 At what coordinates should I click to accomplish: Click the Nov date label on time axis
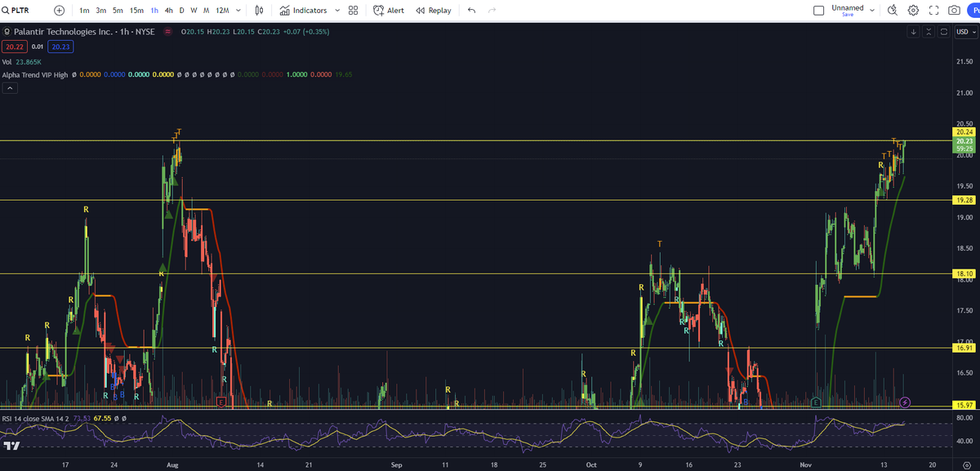[x=807, y=464]
